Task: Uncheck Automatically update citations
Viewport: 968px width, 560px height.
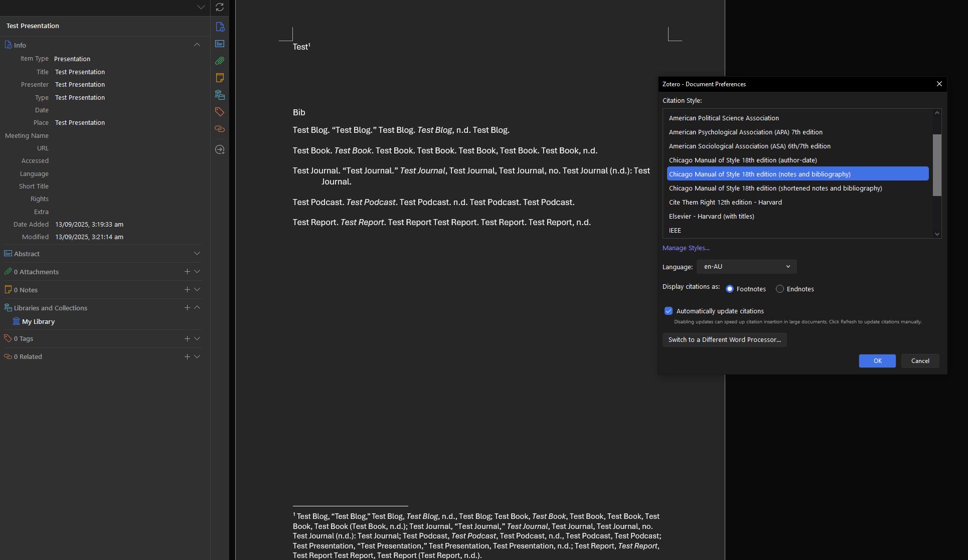Action: (x=669, y=311)
